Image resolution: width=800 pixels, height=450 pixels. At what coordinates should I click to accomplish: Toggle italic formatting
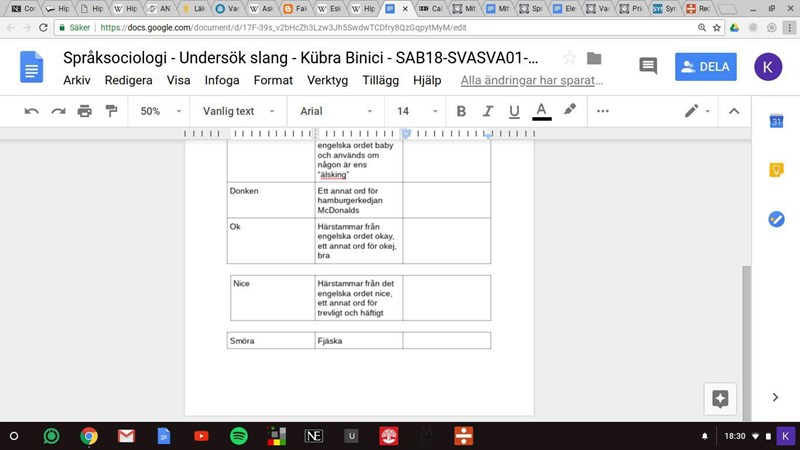coord(488,111)
